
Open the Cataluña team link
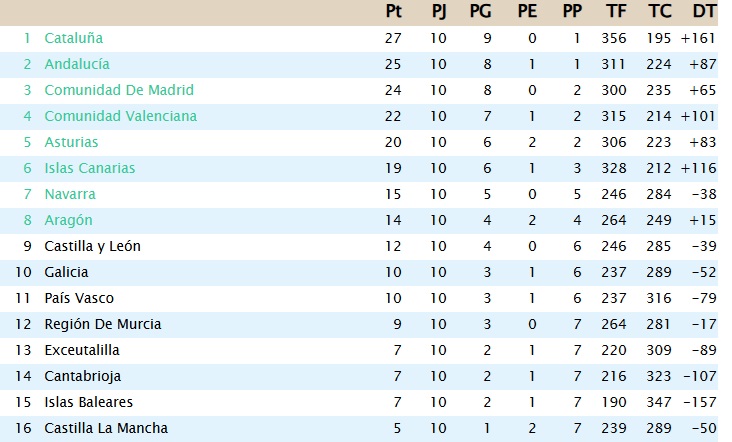(73, 38)
